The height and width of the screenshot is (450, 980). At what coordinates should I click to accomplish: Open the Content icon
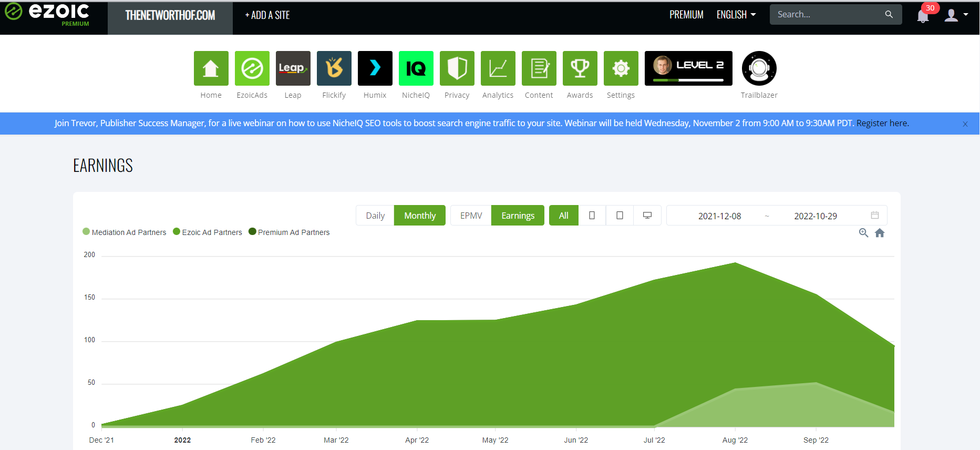click(x=539, y=68)
